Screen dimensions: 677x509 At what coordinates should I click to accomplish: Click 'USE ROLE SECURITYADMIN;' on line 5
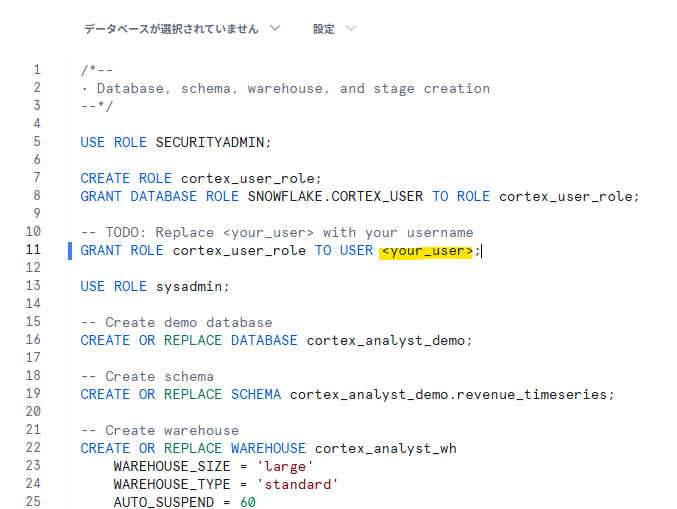pyautogui.click(x=176, y=142)
